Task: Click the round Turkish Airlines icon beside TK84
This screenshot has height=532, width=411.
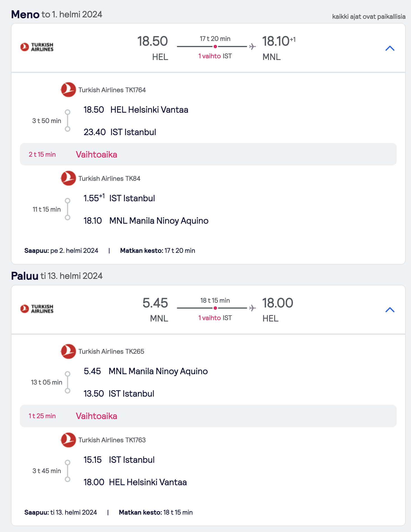Action: pos(68,178)
